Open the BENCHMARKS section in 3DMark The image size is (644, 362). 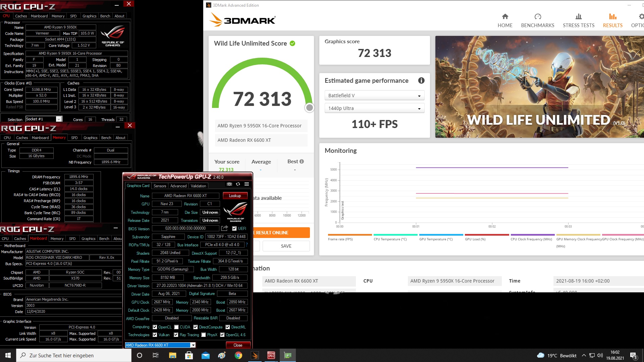[537, 20]
